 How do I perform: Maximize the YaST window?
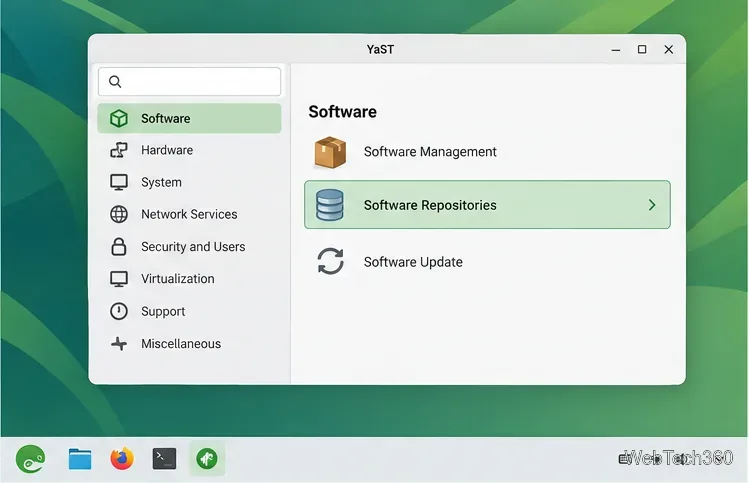(x=642, y=49)
